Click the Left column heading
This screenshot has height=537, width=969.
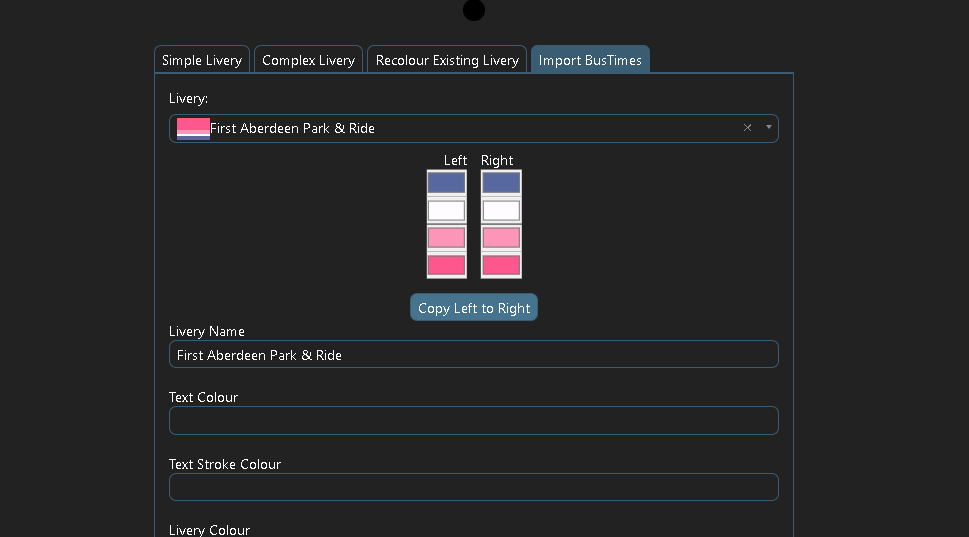click(x=455, y=160)
